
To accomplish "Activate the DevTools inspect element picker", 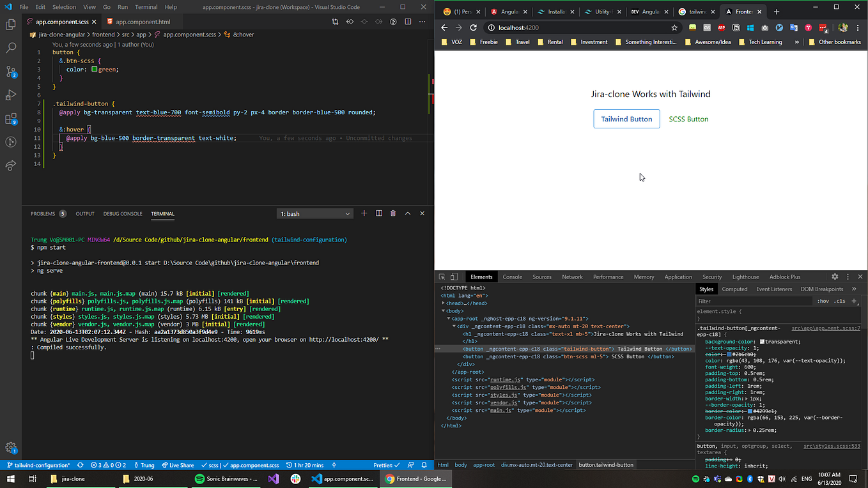I will 441,277.
